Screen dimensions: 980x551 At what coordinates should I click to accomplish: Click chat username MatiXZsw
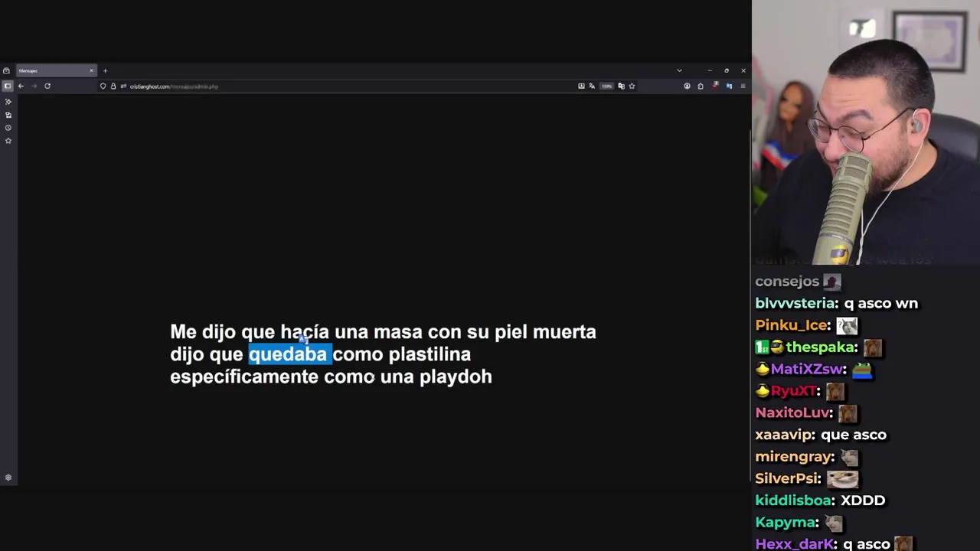coord(808,369)
